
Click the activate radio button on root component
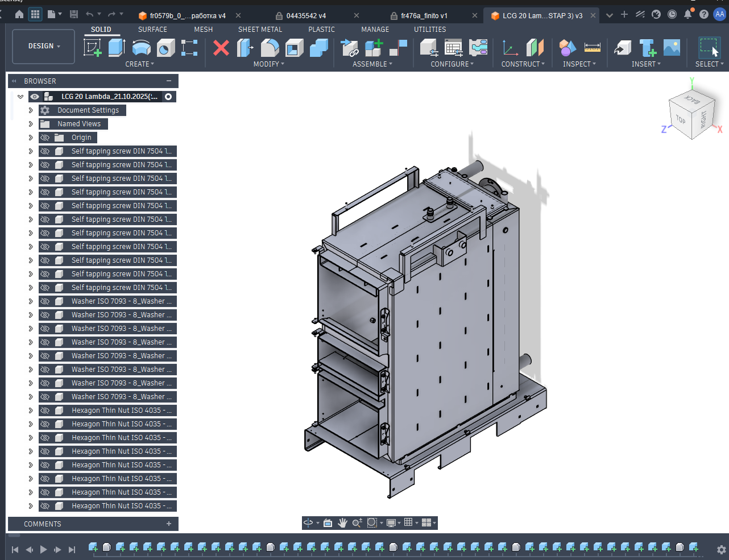(168, 97)
